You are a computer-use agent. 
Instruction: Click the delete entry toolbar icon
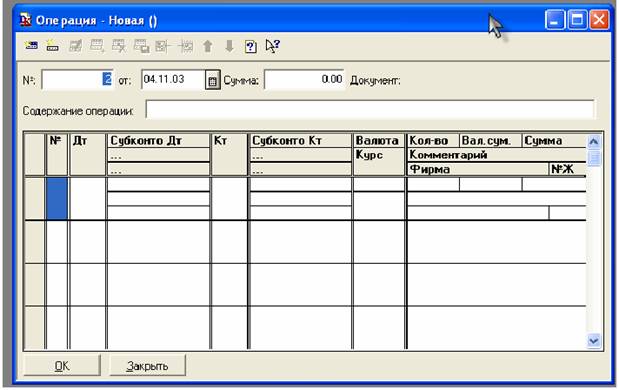tap(119, 47)
